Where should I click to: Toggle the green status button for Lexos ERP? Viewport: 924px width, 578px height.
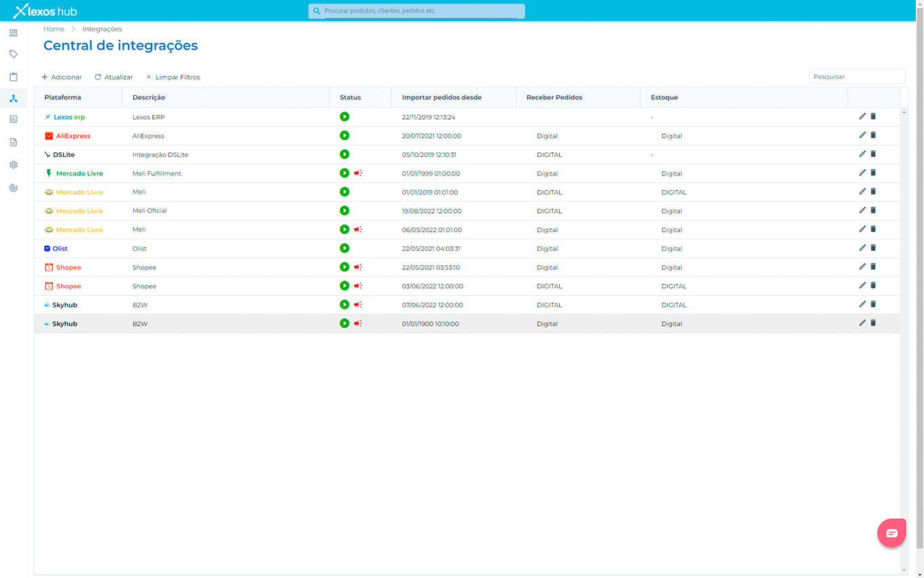344,117
